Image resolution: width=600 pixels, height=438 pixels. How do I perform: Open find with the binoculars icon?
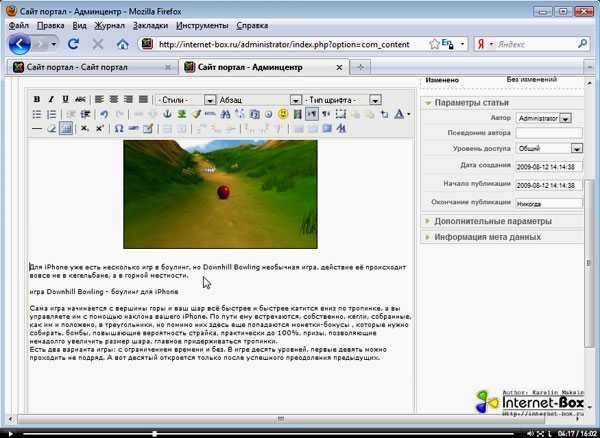tap(225, 114)
